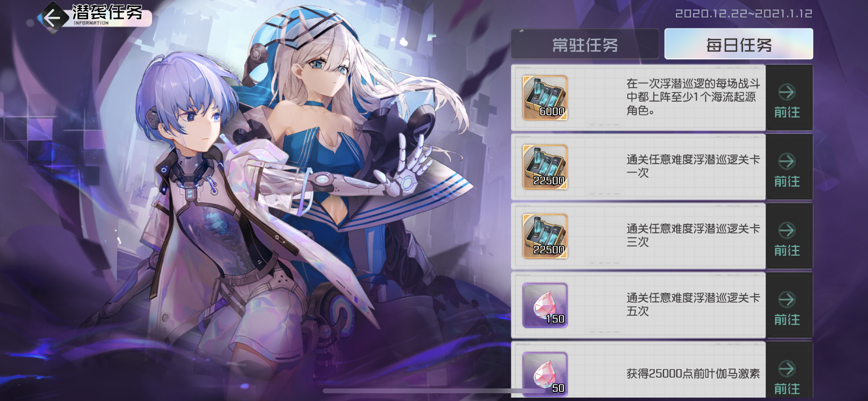Click 前往 for clearing patrol stage five times
This screenshot has height=401, width=868.
click(787, 306)
